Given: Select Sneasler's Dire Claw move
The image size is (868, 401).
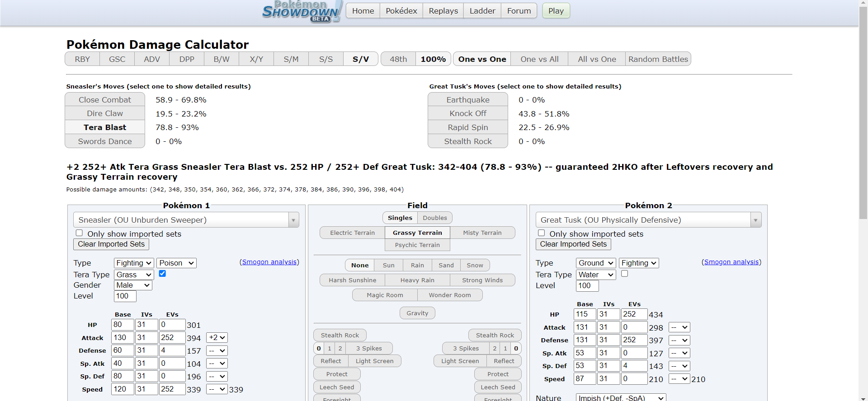Looking at the screenshot, I should click(x=105, y=113).
